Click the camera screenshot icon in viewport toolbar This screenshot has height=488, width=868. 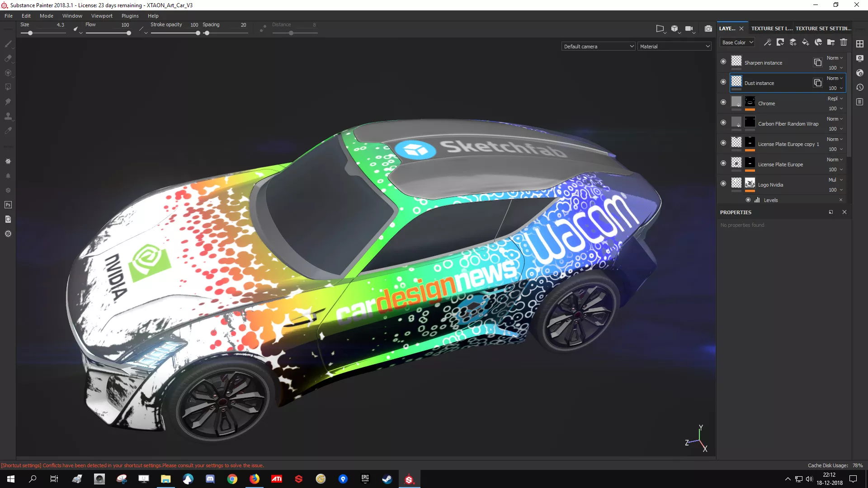[708, 28]
